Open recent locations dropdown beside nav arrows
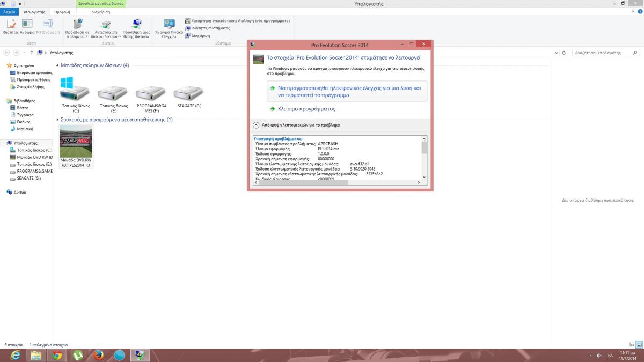 (x=25, y=53)
